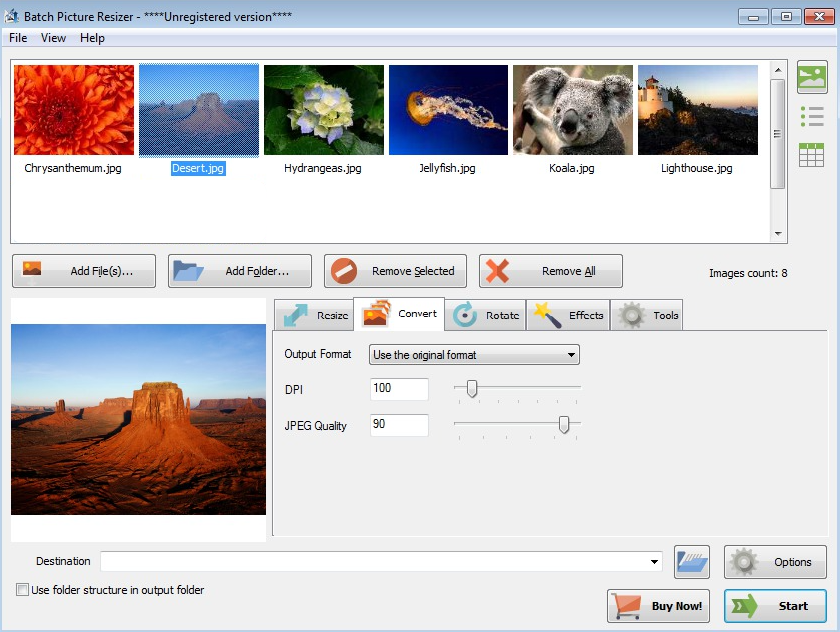This screenshot has width=840, height=632.
Task: Click the Output Format label
Action: click(318, 354)
